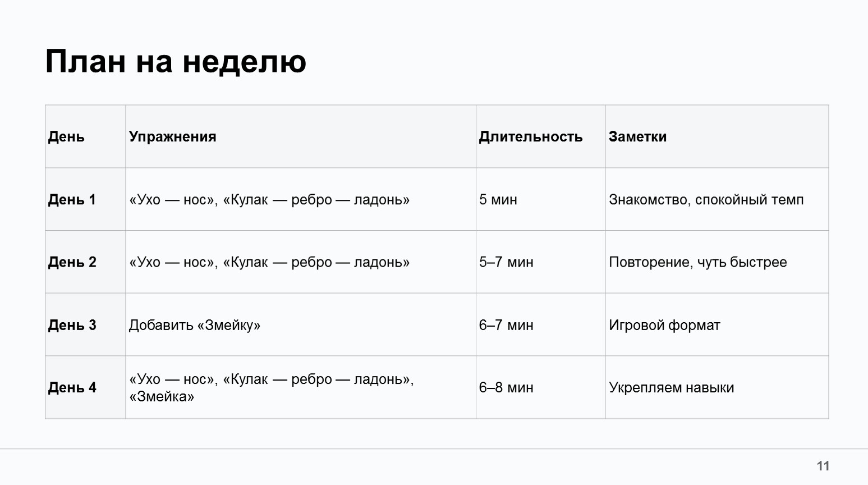Select the "Игровой формат" note cell
Image resolution: width=868 pixels, height=485 pixels.
pyautogui.click(x=664, y=325)
